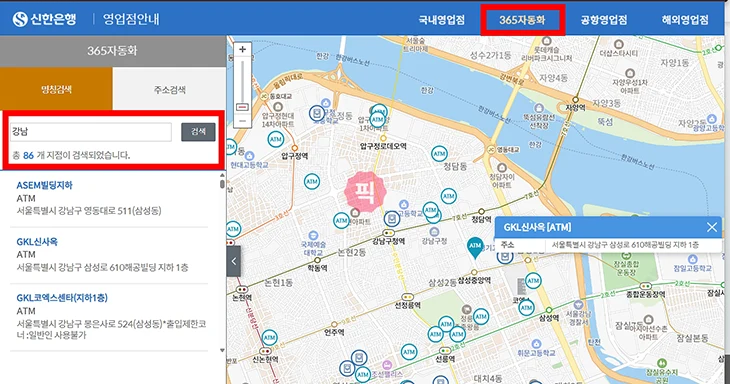Click 압구정로데오역 station label on map
Viewport: 730px width, 384px height.
[383, 146]
